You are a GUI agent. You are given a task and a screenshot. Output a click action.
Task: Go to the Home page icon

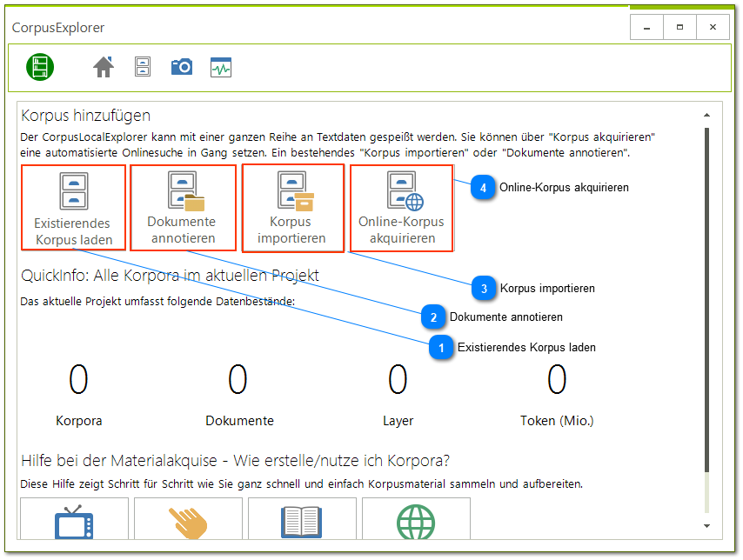pos(104,67)
